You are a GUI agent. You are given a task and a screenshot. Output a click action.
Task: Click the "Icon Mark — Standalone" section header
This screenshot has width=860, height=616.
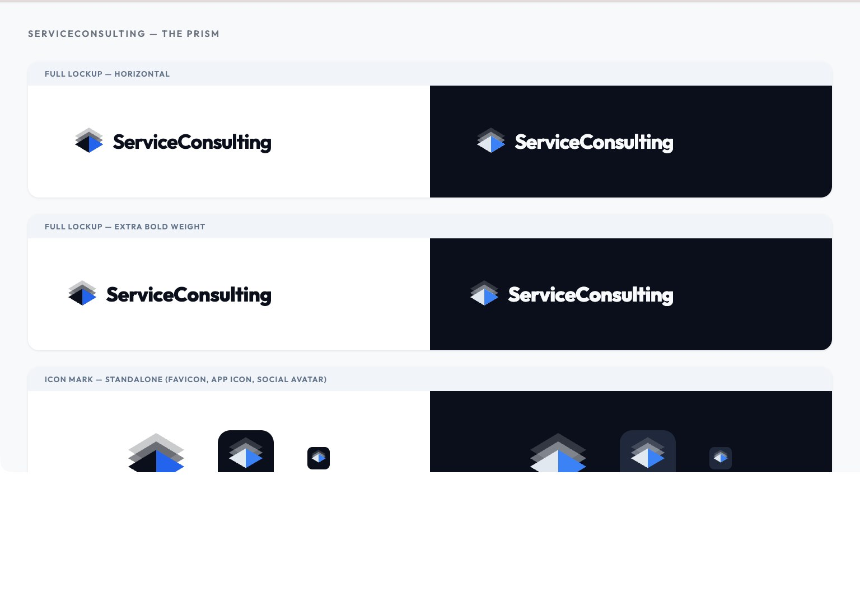185,379
